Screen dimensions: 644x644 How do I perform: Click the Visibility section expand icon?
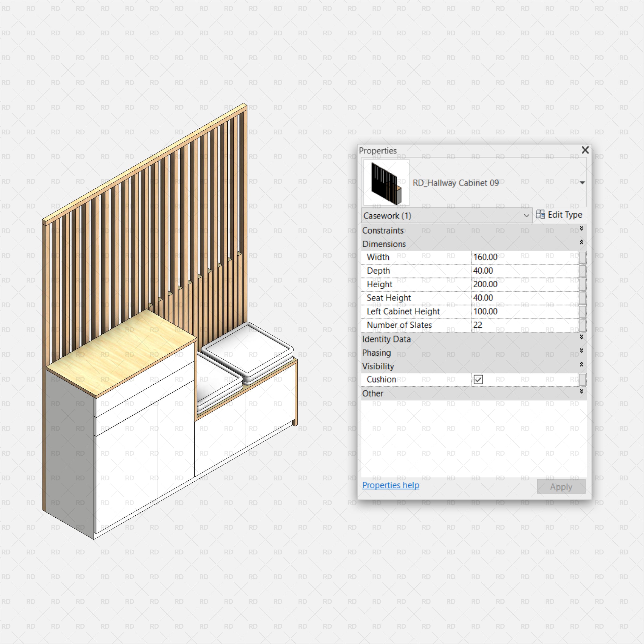pos(580,366)
